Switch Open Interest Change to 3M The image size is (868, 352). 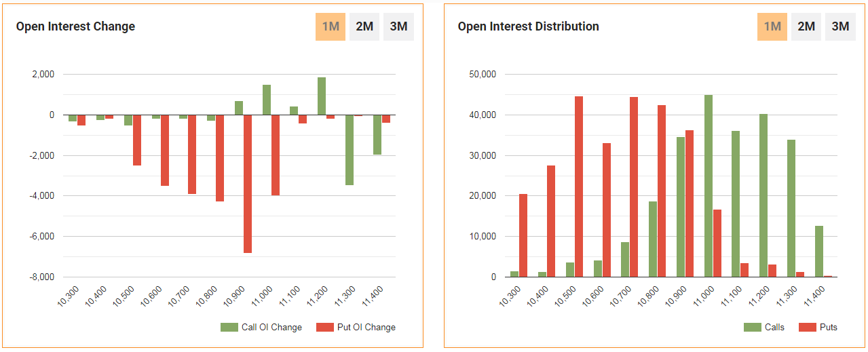(398, 27)
